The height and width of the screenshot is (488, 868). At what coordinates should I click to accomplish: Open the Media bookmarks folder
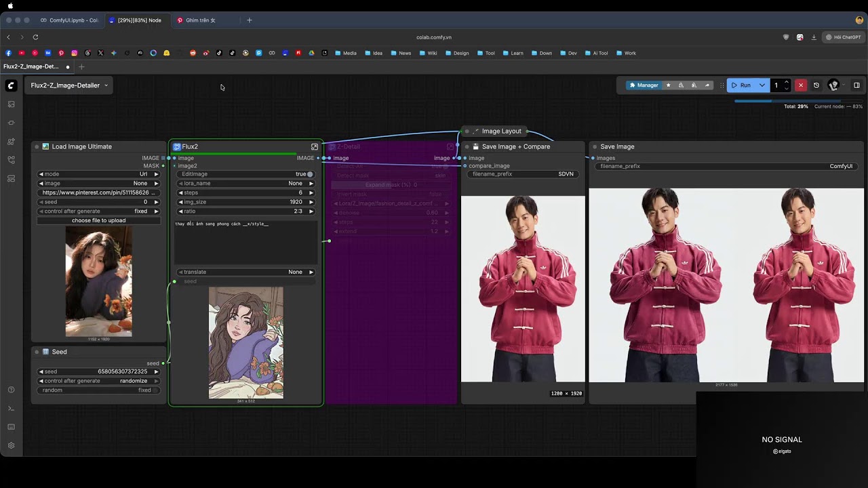[346, 53]
